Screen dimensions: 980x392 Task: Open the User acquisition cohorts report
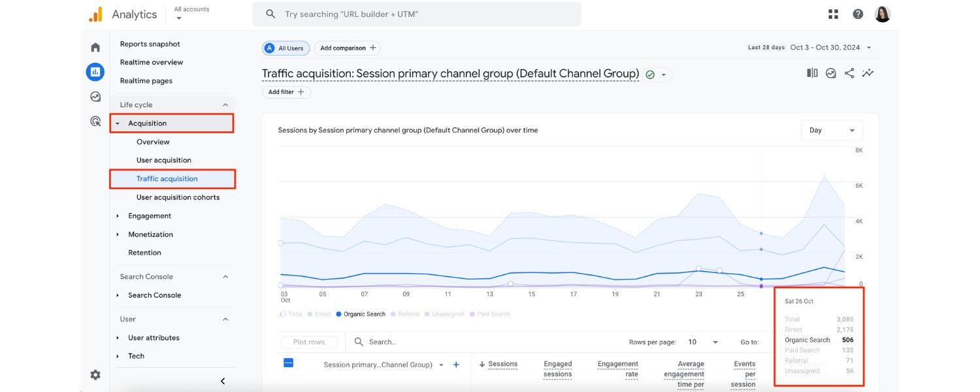[x=178, y=197]
